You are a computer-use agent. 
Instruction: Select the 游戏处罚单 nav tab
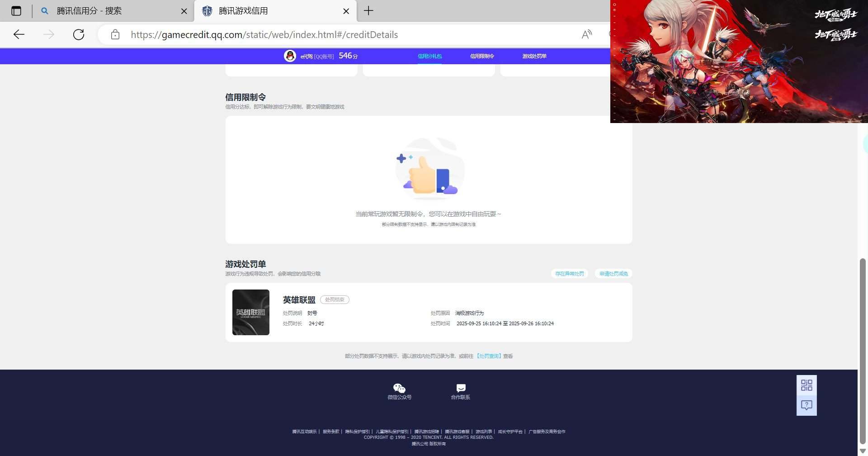point(534,56)
